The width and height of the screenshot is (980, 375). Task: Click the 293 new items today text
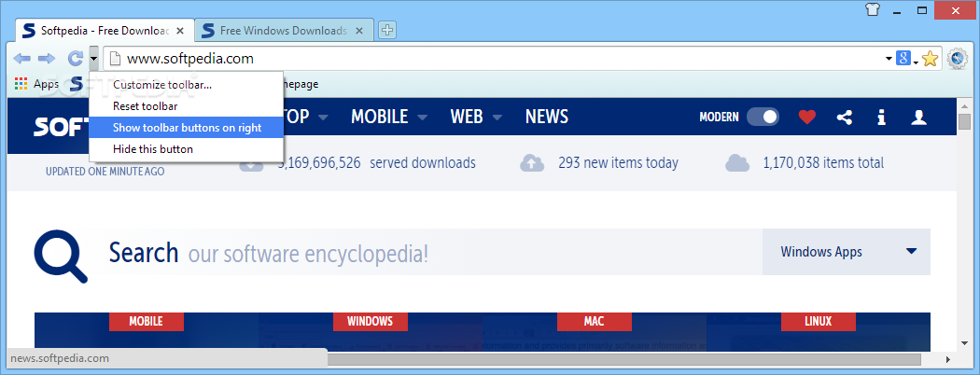(x=618, y=163)
